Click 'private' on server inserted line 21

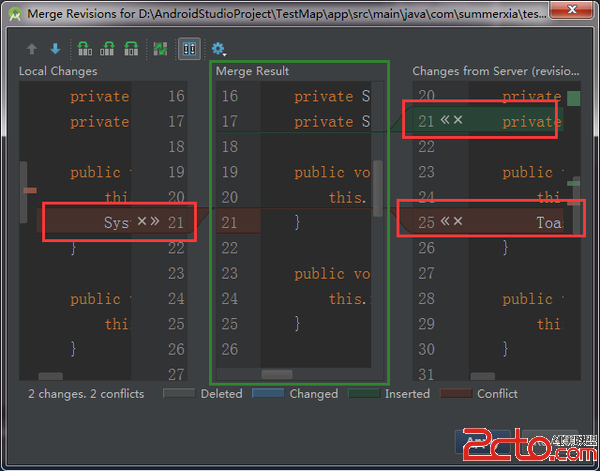[531, 122]
